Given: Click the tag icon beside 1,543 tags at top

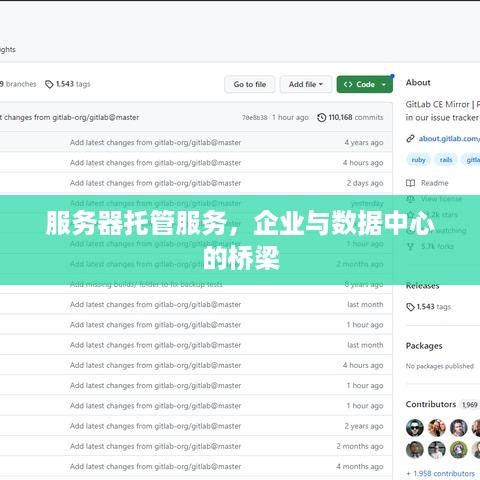Looking at the screenshot, I should tap(49, 84).
